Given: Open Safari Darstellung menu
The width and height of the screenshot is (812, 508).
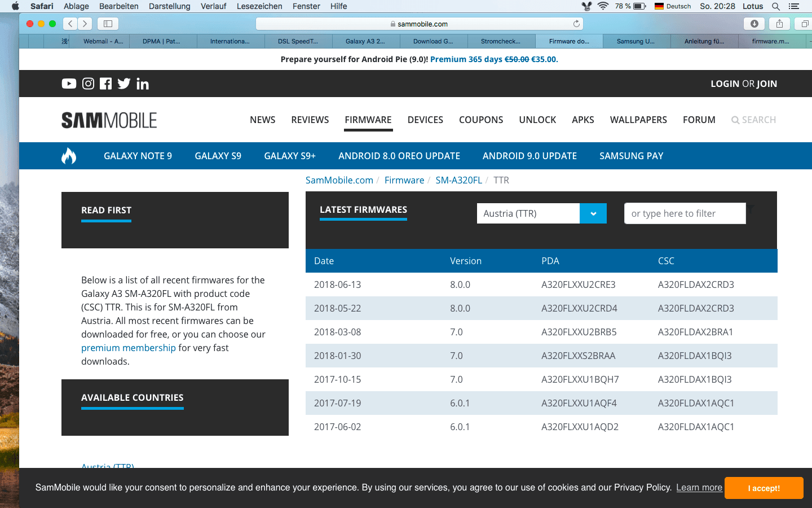Looking at the screenshot, I should 170,6.
